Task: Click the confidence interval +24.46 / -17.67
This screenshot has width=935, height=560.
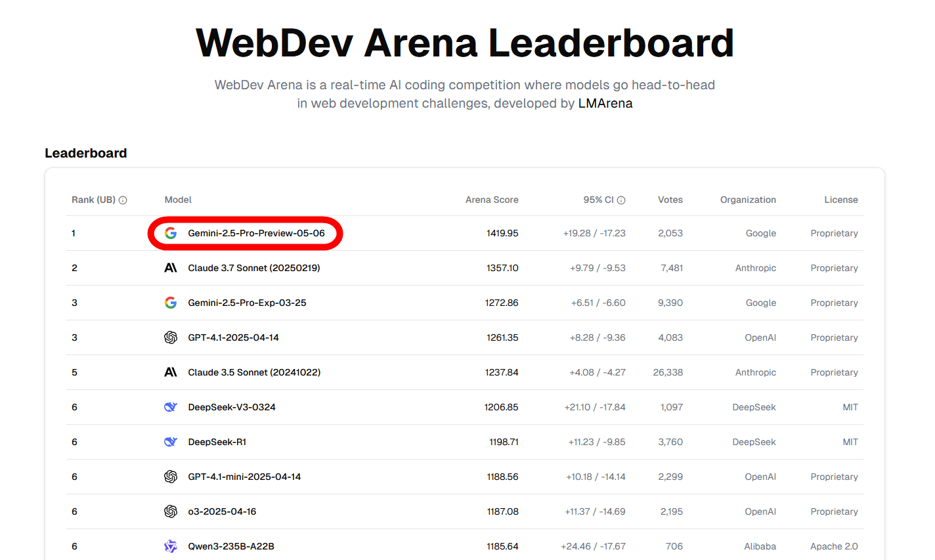Action: (x=593, y=546)
